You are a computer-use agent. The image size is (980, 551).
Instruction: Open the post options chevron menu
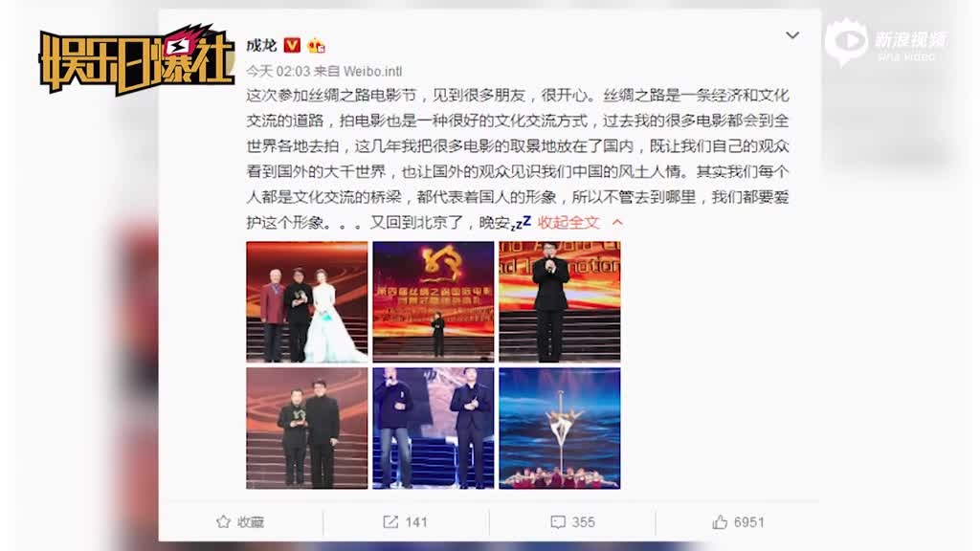(x=791, y=35)
